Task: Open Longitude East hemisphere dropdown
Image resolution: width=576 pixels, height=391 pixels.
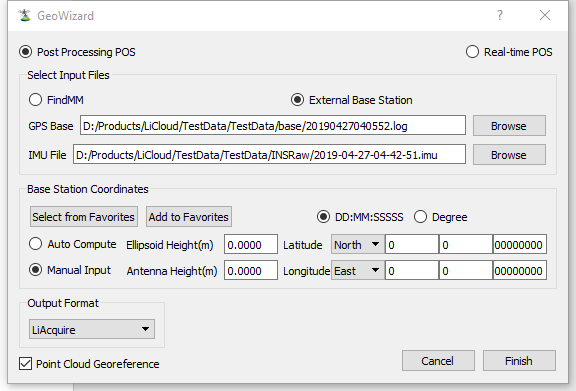Action: pyautogui.click(x=358, y=271)
